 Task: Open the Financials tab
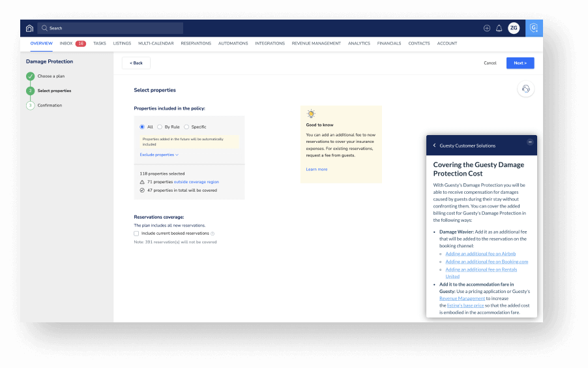click(x=389, y=44)
